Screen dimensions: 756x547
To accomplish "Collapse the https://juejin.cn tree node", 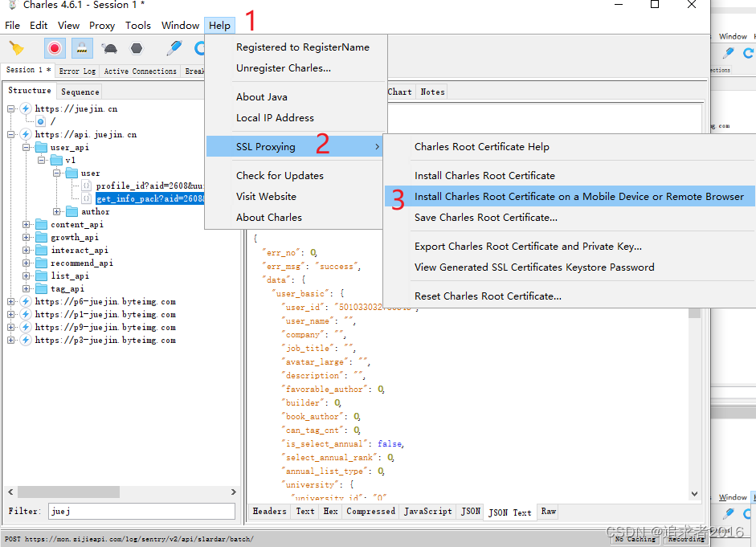I will click(x=11, y=109).
